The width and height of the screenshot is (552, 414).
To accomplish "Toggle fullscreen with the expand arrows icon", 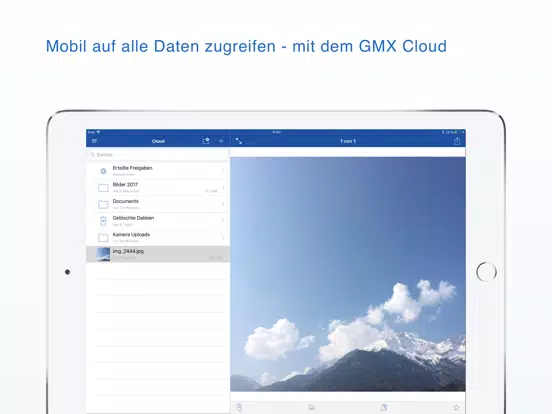I will click(239, 141).
